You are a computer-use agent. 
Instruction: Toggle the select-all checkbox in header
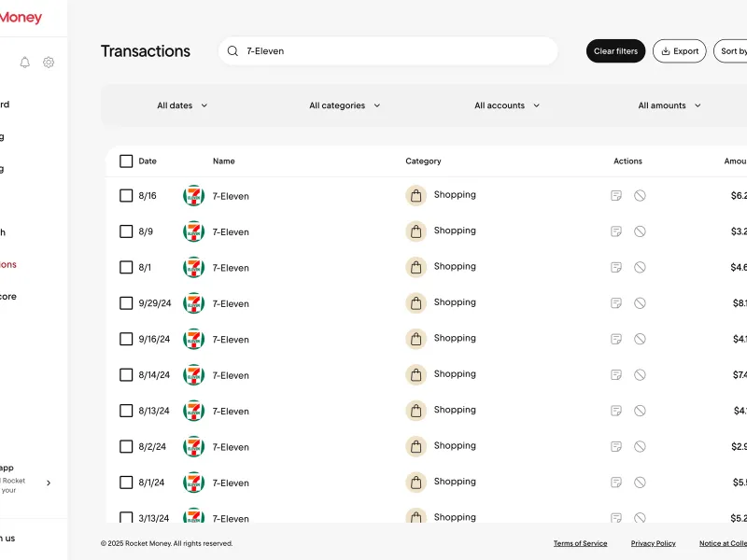(x=126, y=161)
